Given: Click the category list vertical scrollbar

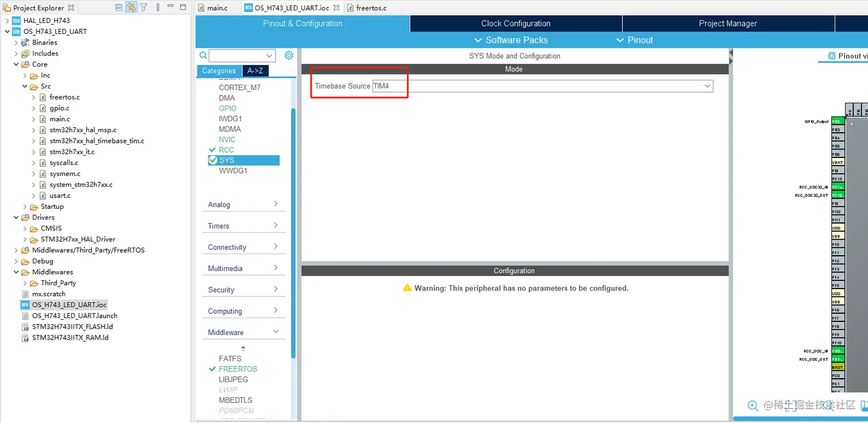Looking at the screenshot, I should point(293,233).
